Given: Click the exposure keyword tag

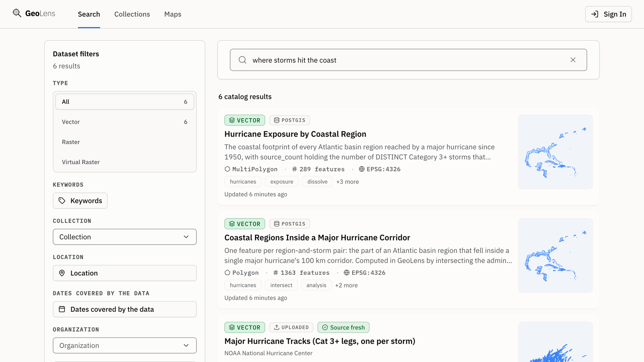Looking at the screenshot, I should pos(282,182).
